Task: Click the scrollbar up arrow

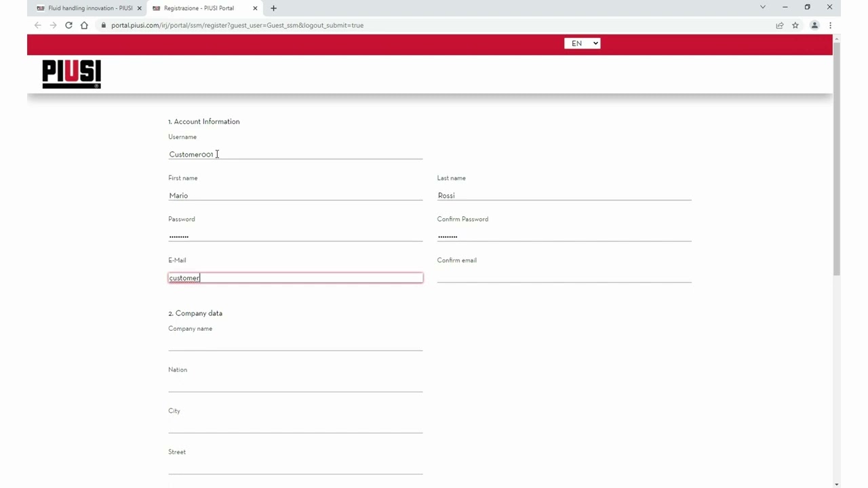Action: pos(837,38)
